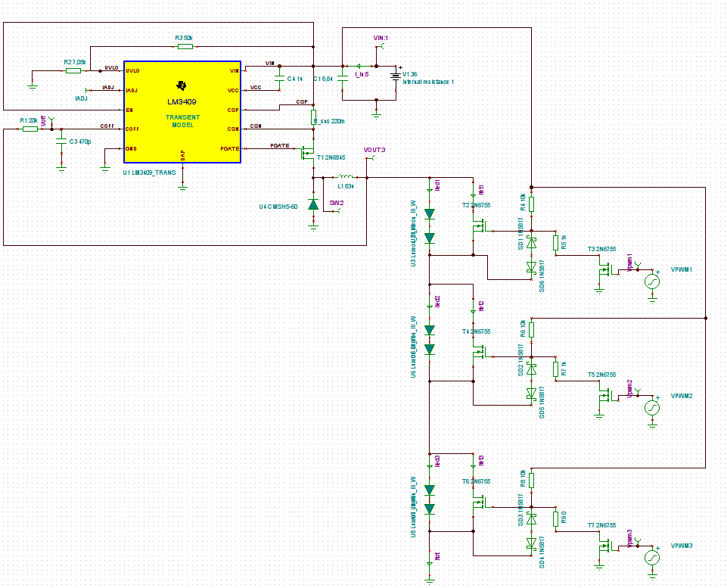Click the Vpwm1 test point label

tap(629, 262)
